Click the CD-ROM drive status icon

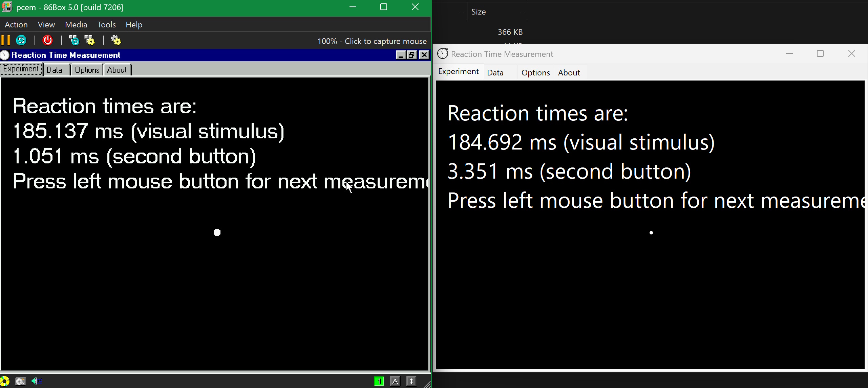[x=5, y=381]
